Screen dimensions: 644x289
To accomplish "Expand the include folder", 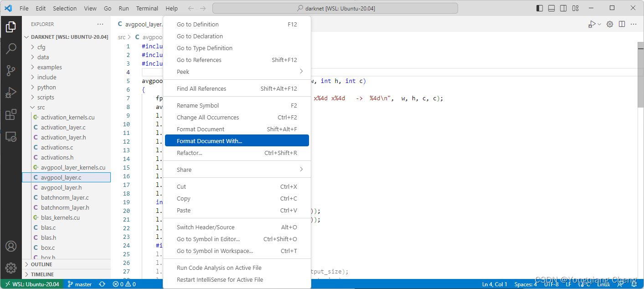I will tap(46, 77).
